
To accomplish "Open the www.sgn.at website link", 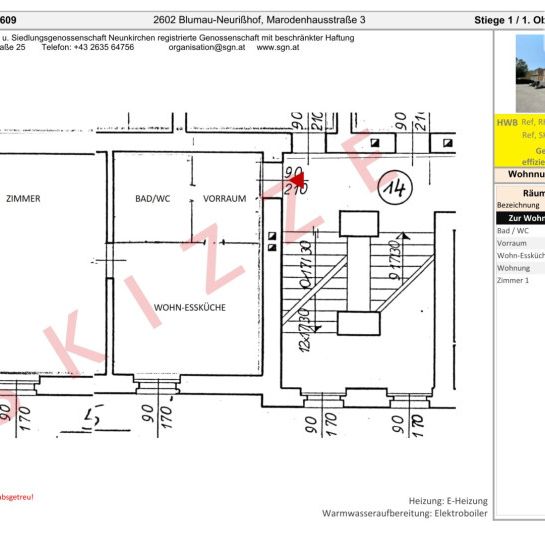I will coord(278,47).
